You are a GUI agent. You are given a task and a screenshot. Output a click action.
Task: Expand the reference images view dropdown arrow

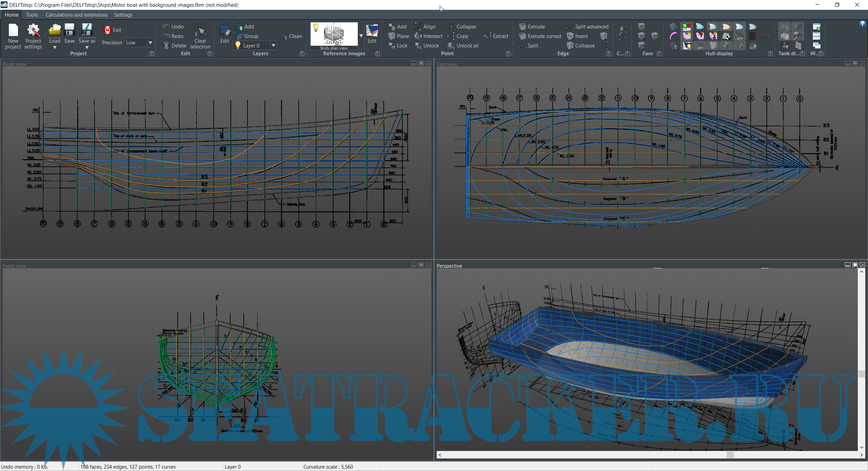tap(361, 36)
